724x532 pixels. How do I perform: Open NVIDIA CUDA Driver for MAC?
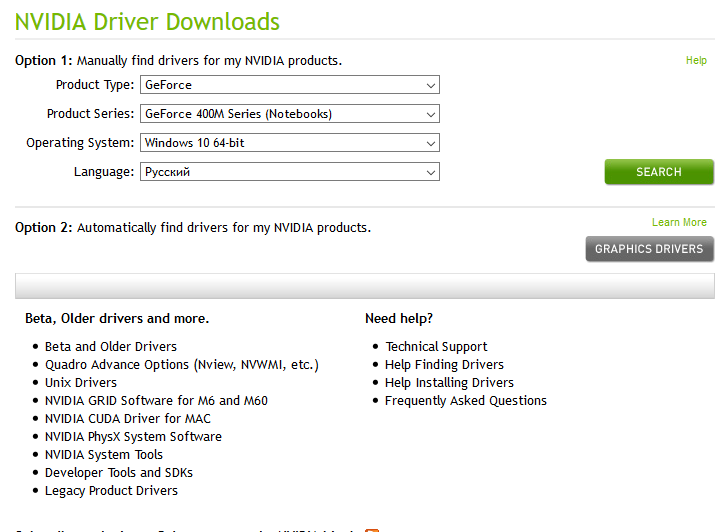pos(127,418)
